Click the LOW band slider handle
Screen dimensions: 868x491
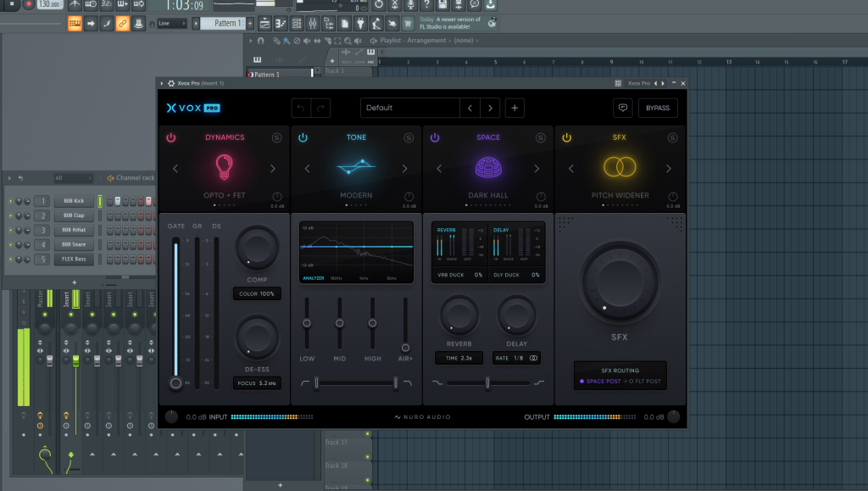coord(307,323)
